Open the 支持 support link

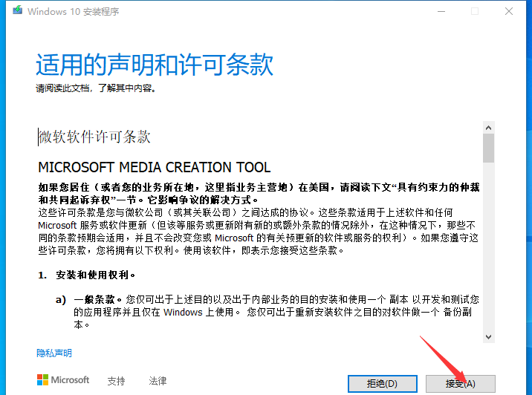(117, 381)
